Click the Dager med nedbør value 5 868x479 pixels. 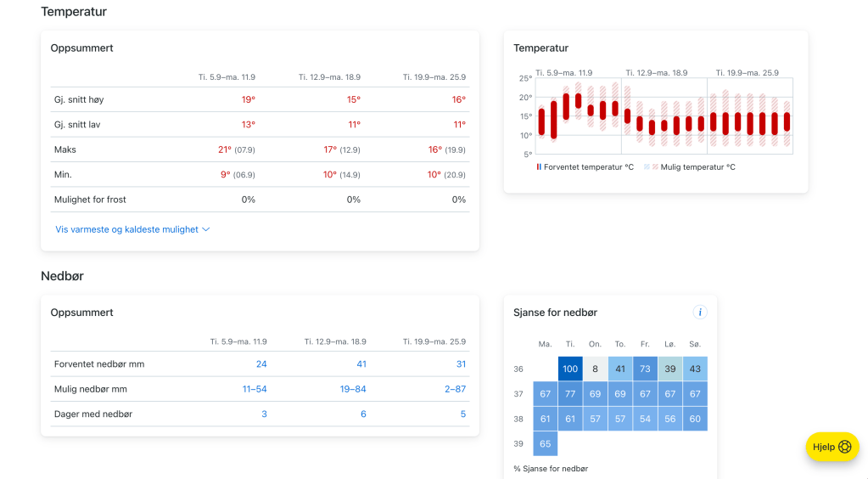click(462, 414)
